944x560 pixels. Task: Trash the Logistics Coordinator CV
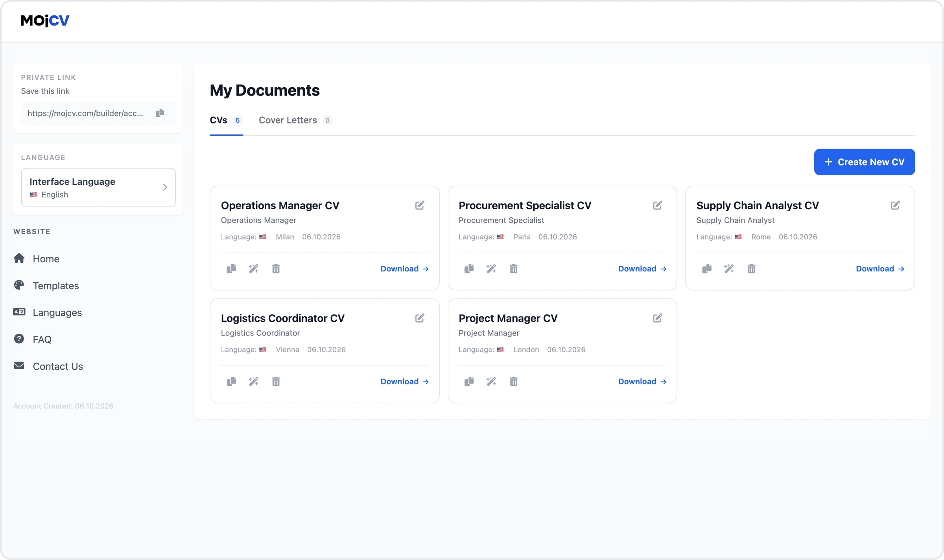point(276,381)
